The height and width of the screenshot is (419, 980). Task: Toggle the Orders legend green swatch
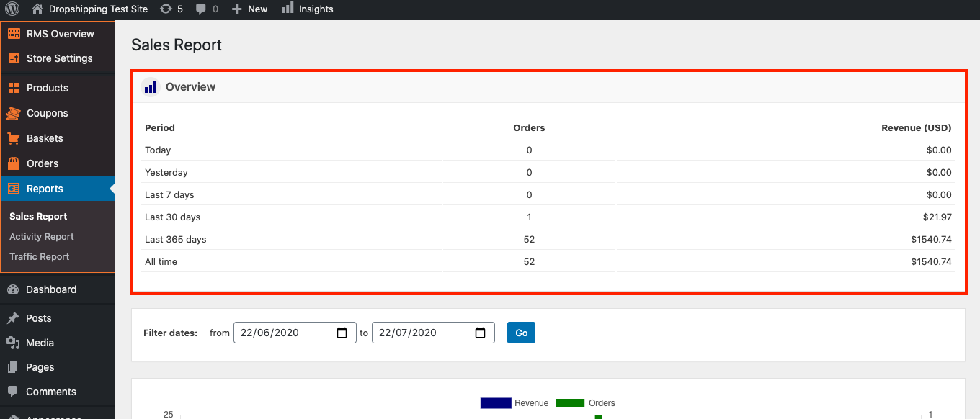click(570, 403)
